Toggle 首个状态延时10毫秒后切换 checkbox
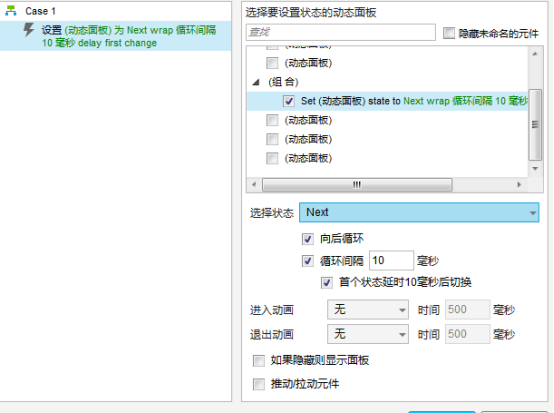This screenshot has width=554, height=413. click(x=327, y=283)
